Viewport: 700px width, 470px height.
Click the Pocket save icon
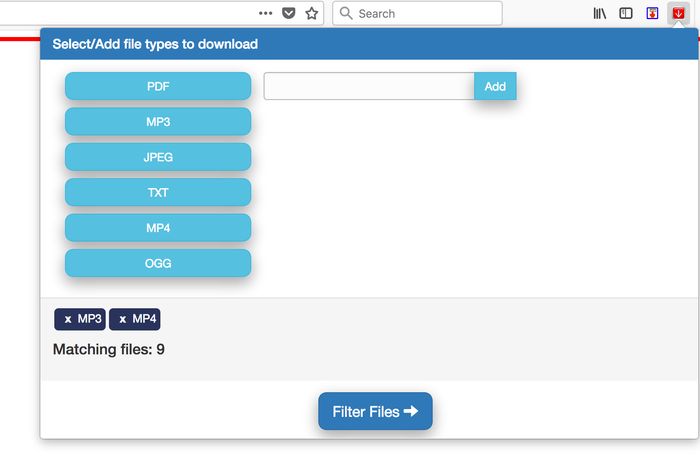click(x=289, y=14)
